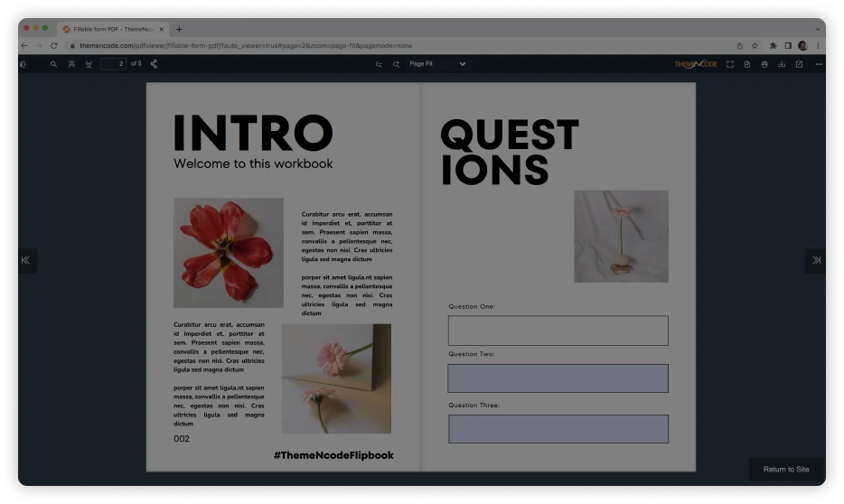
Task: Flip to the previous page with left arrow
Action: pyautogui.click(x=25, y=260)
